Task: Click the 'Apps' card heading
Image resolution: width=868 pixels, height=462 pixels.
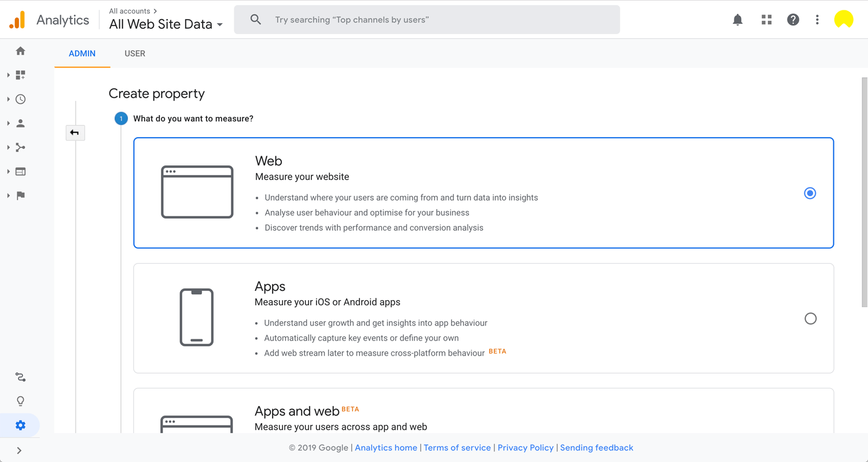Action: (270, 286)
